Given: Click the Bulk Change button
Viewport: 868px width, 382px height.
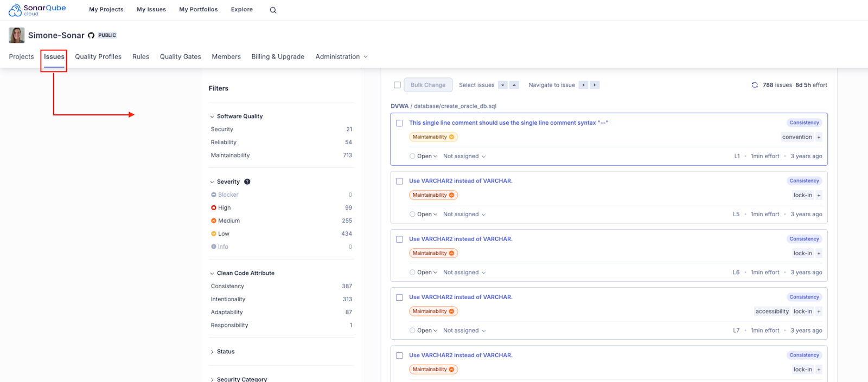Looking at the screenshot, I should point(428,85).
